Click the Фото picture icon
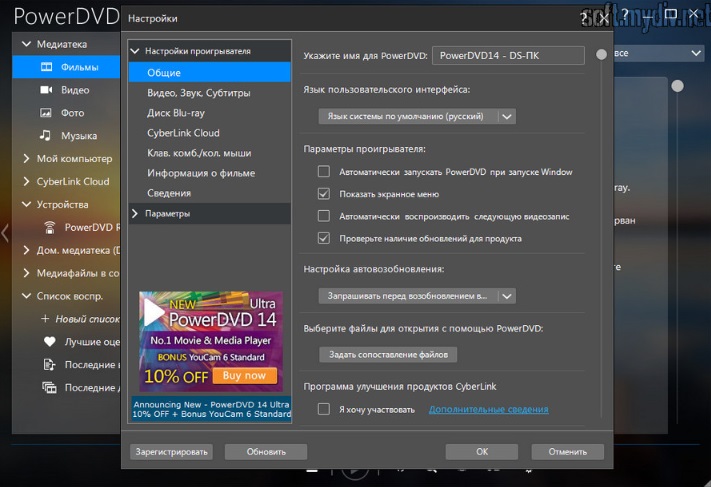711x487 pixels. coord(46,112)
